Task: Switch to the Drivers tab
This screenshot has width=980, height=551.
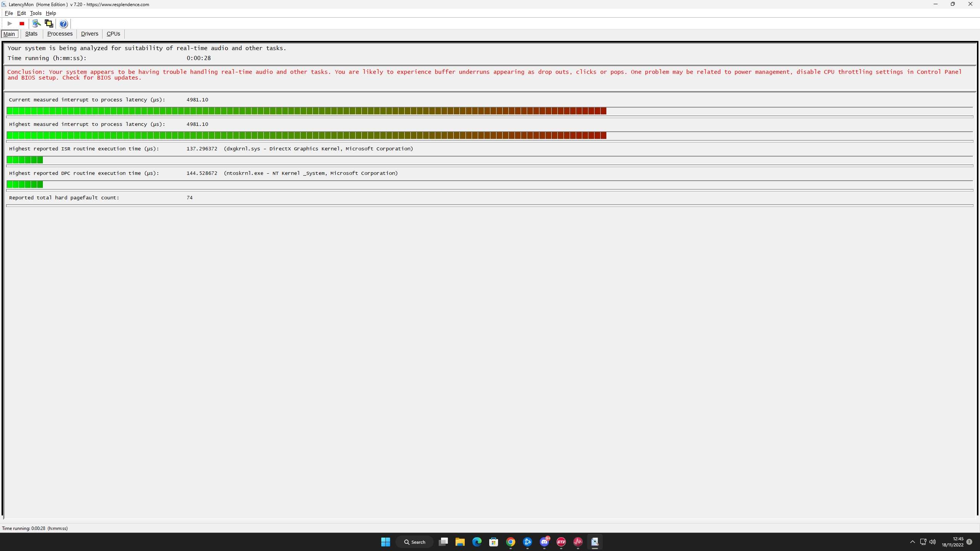Action: click(90, 34)
